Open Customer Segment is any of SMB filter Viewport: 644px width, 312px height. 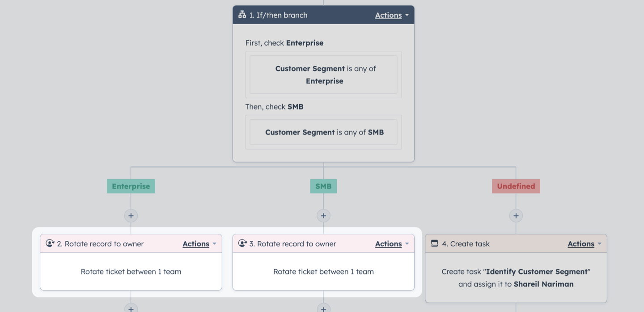[x=323, y=132]
